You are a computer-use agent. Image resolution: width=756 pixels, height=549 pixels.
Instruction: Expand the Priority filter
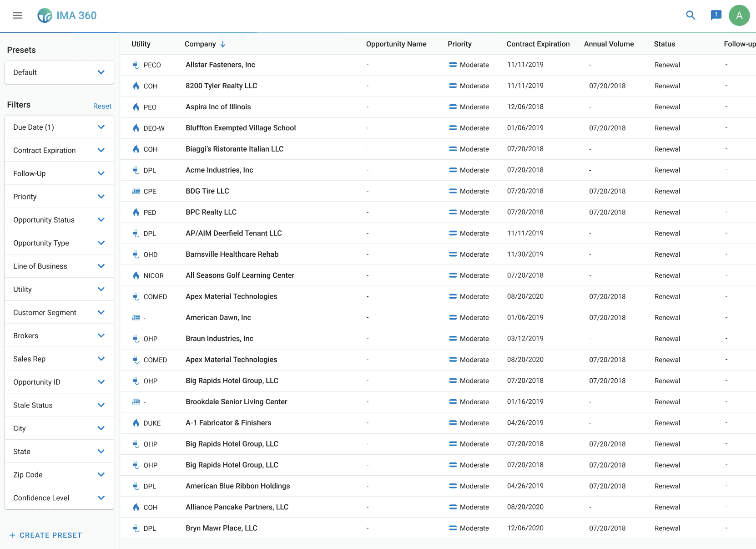tap(59, 197)
